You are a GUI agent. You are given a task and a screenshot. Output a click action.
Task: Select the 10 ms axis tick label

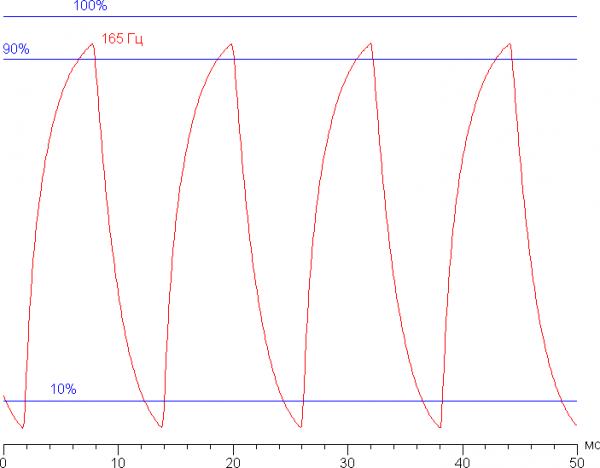coord(118,462)
